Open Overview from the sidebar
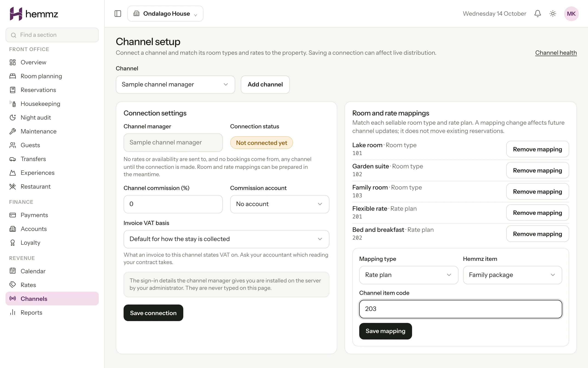588x368 pixels. click(x=52, y=62)
